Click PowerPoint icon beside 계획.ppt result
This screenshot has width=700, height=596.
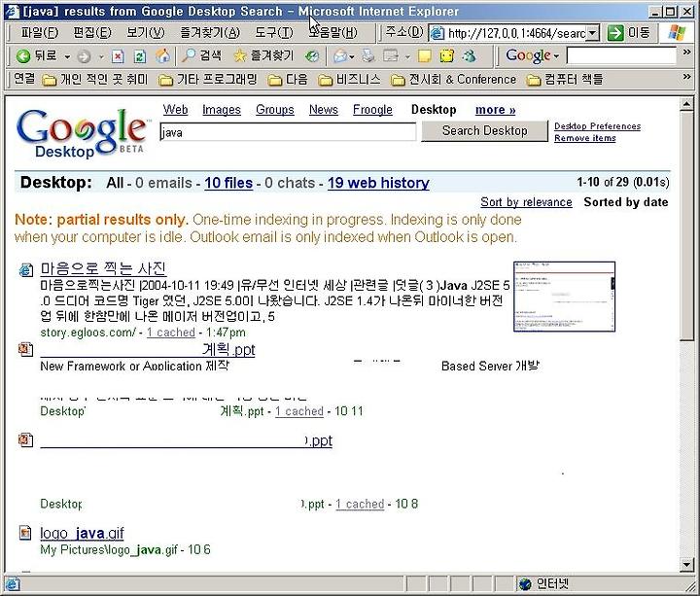pyautogui.click(x=25, y=349)
